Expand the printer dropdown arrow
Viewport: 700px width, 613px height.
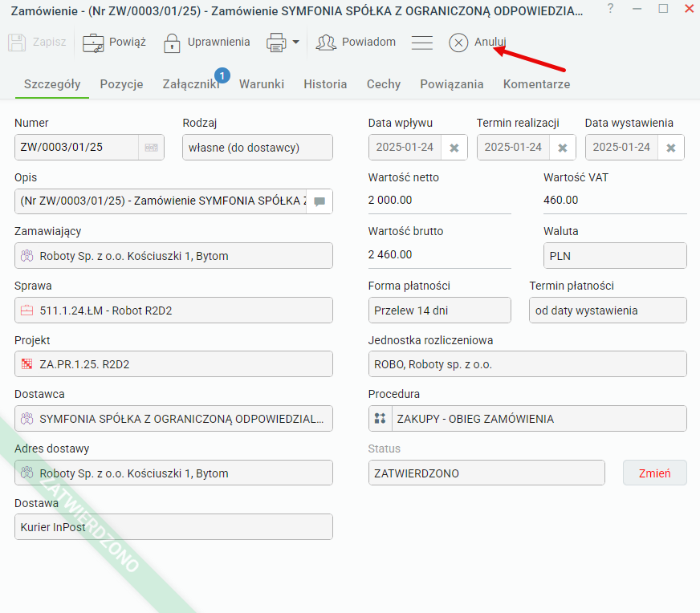(295, 43)
